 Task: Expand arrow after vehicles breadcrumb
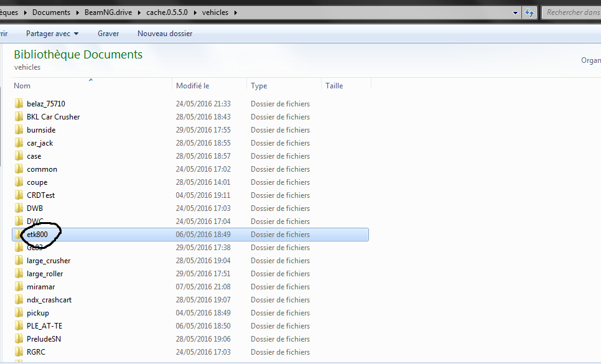click(235, 12)
